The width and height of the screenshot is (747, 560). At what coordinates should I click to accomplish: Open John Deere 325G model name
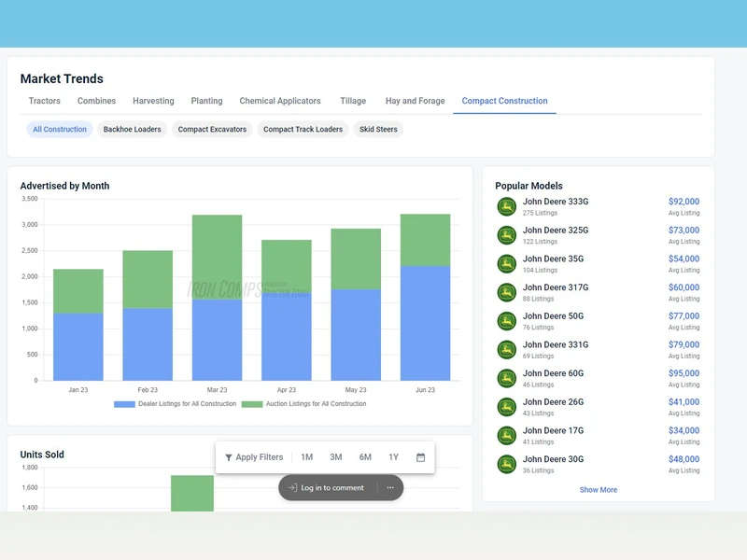pyautogui.click(x=556, y=230)
